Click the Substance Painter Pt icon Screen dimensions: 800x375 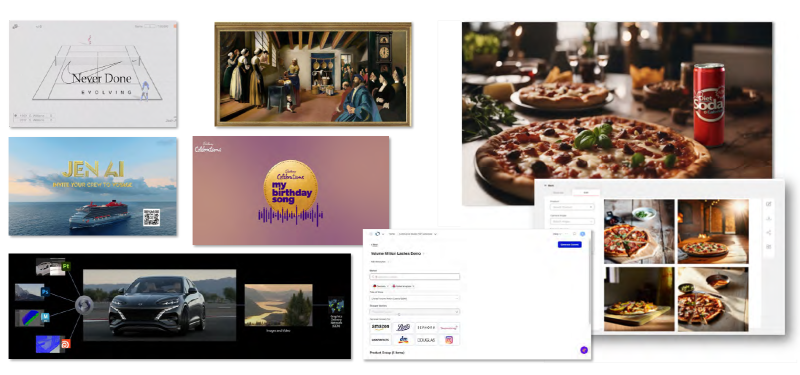[65, 266]
